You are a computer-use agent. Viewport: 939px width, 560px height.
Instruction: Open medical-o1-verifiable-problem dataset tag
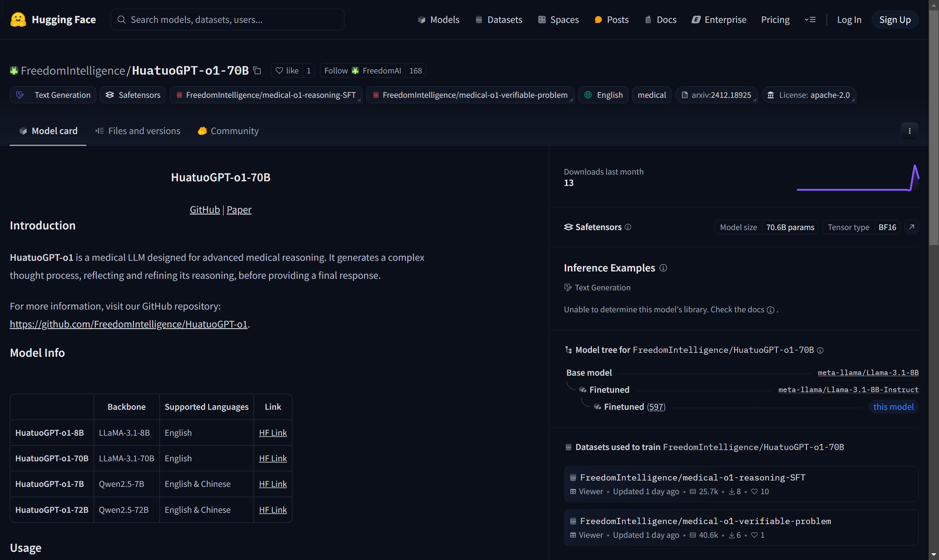(x=470, y=95)
